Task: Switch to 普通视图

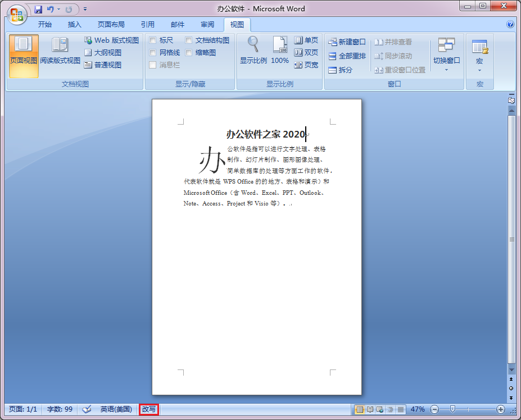Action: pyautogui.click(x=103, y=65)
